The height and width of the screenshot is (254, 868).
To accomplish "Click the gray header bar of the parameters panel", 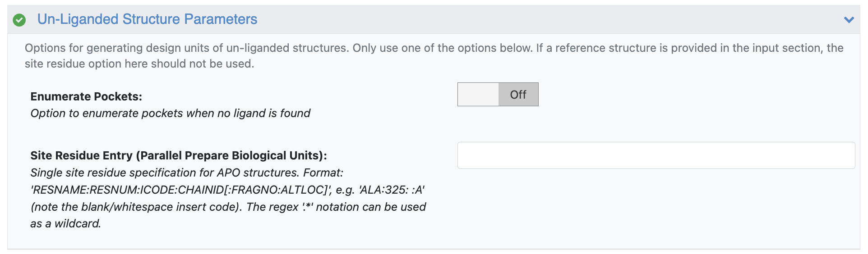I will (541, 20).
